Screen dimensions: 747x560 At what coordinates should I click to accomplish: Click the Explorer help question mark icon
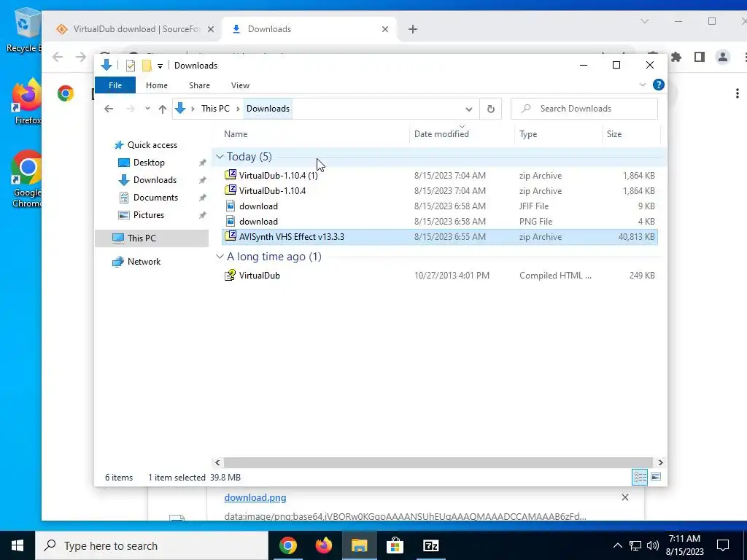(659, 85)
